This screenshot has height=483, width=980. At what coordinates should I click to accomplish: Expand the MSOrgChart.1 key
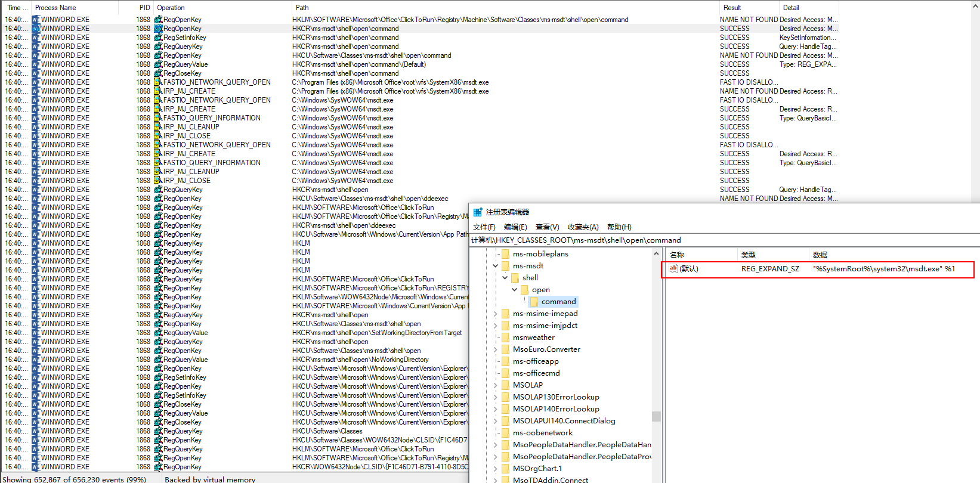point(495,469)
